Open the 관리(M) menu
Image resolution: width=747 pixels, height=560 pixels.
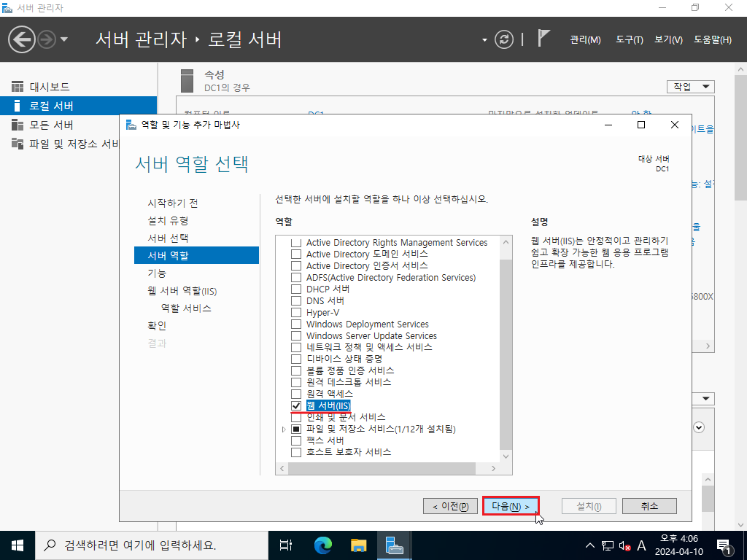[585, 40]
